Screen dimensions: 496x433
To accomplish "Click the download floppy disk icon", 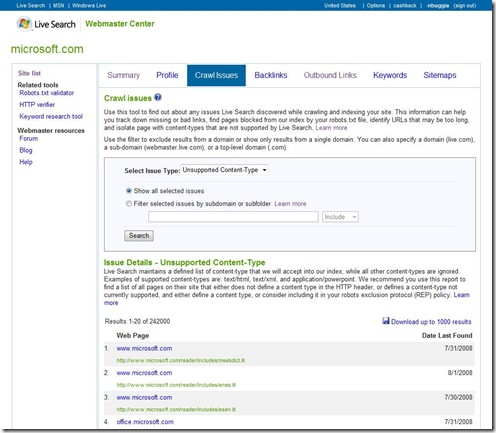I will (386, 321).
